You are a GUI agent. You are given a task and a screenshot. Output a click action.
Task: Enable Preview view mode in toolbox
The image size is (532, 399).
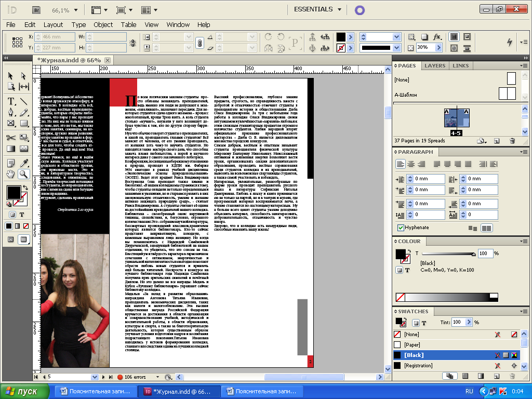[x=23, y=240]
